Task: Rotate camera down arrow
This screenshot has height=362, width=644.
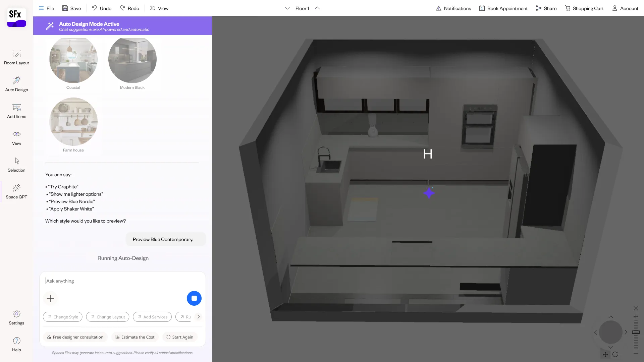Action: click(x=611, y=347)
